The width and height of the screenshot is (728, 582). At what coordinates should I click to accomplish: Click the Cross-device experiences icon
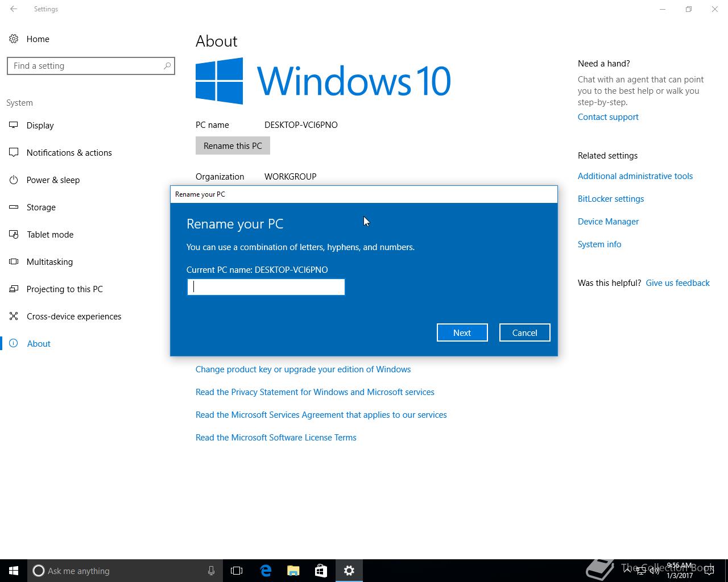pos(14,316)
